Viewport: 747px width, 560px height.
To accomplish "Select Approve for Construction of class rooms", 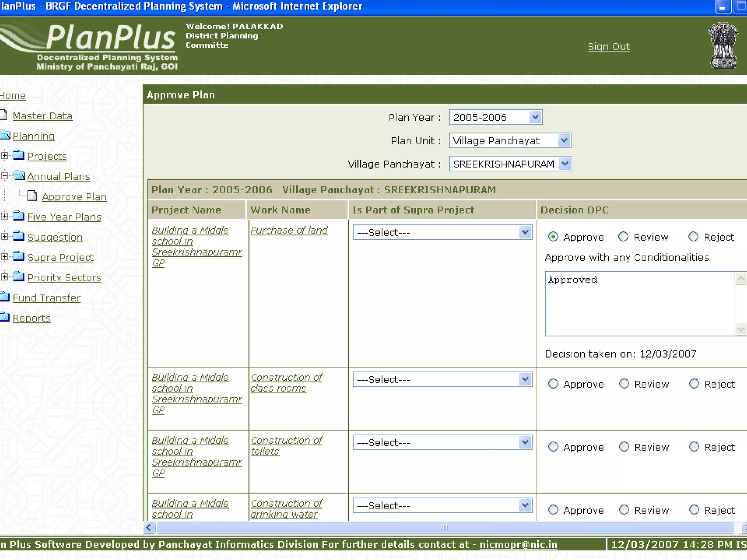I will click(x=553, y=384).
